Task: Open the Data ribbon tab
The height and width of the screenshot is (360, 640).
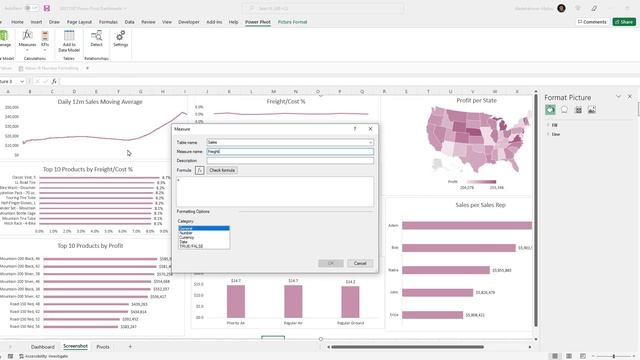Action: click(129, 22)
